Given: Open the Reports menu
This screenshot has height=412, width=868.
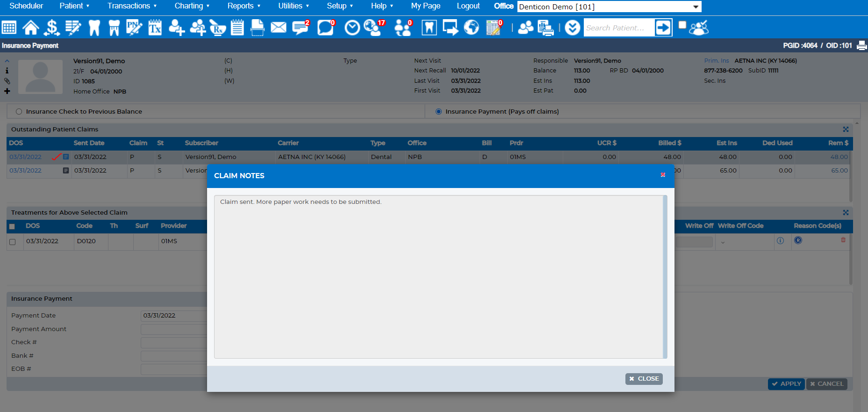Looking at the screenshot, I should pyautogui.click(x=244, y=6).
